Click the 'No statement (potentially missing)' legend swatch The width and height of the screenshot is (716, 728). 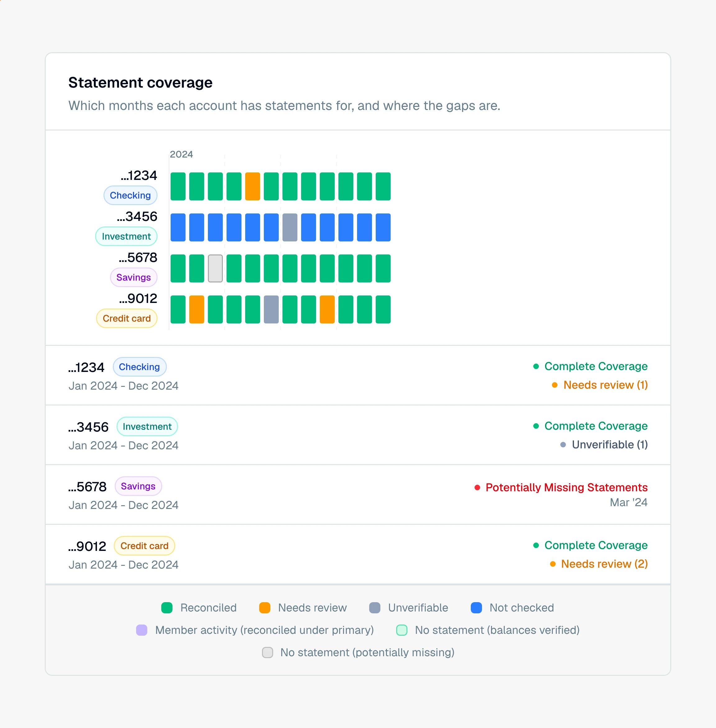[267, 652]
